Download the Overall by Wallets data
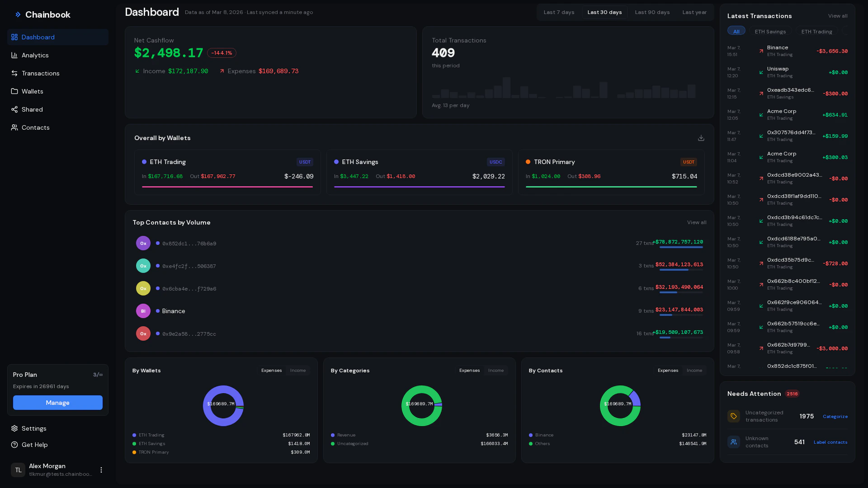The height and width of the screenshot is (488, 868). click(701, 138)
